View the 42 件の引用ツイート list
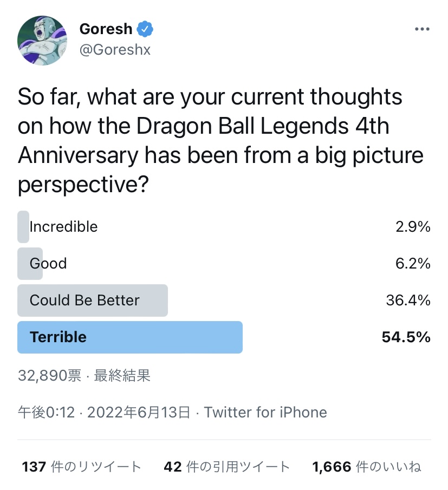448x490 pixels. click(x=226, y=467)
